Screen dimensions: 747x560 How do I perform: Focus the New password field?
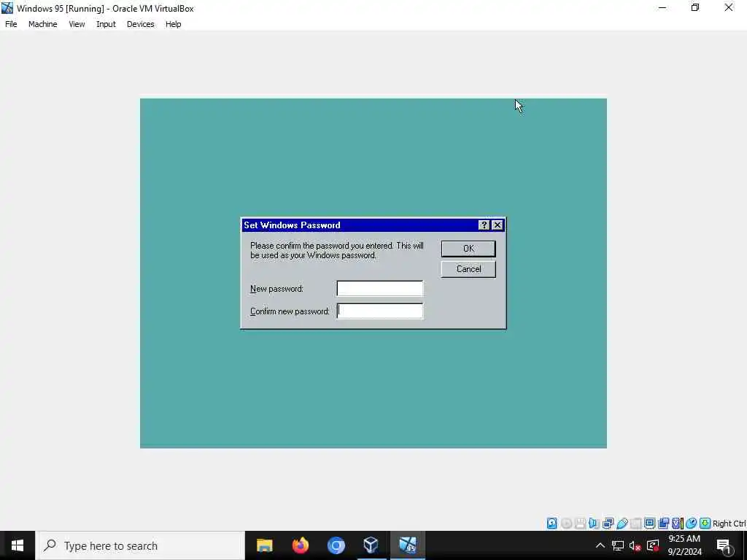[379, 289]
